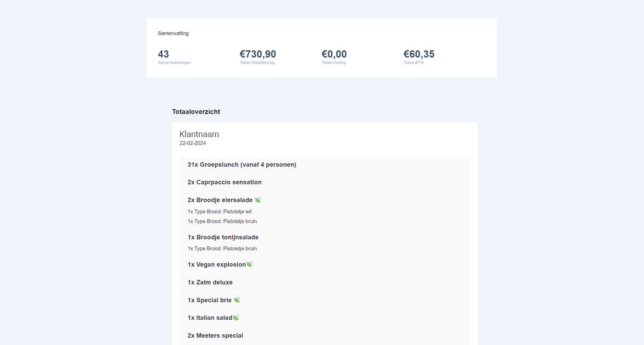Select the 31x Groepslunch row
This screenshot has height=345, width=644.
[325, 165]
